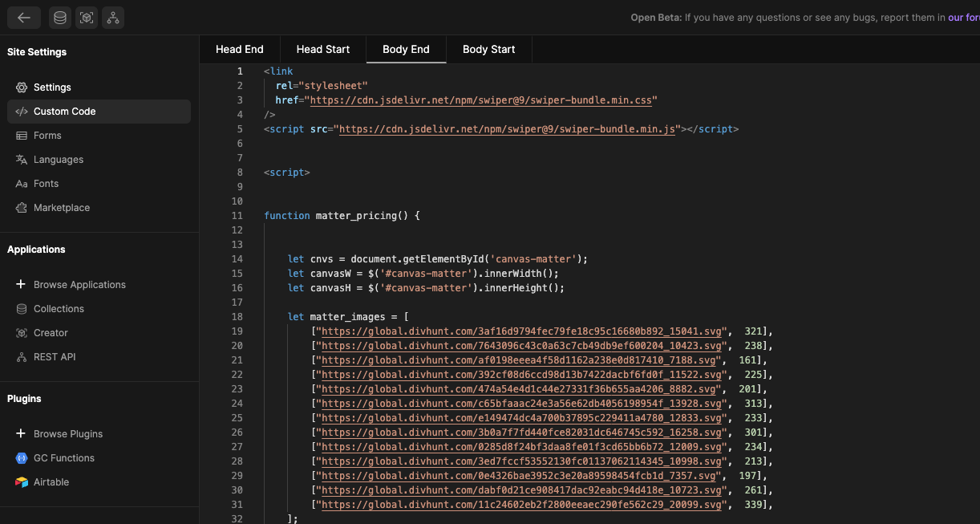Click the SVG URL ending 20099.svg

point(521,505)
